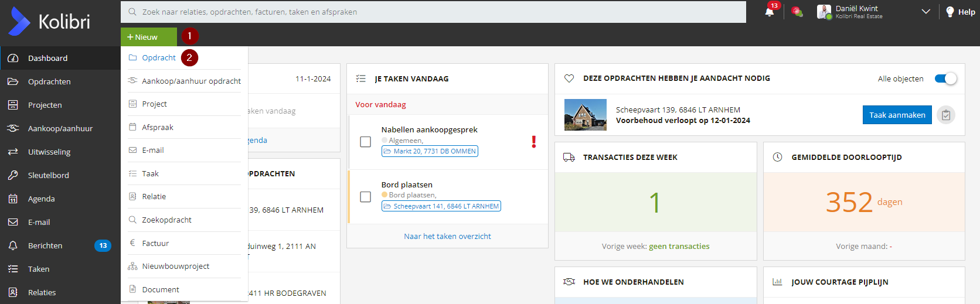Open the notifications bell icon
Viewport: 980px width, 304px height.
pos(770,12)
